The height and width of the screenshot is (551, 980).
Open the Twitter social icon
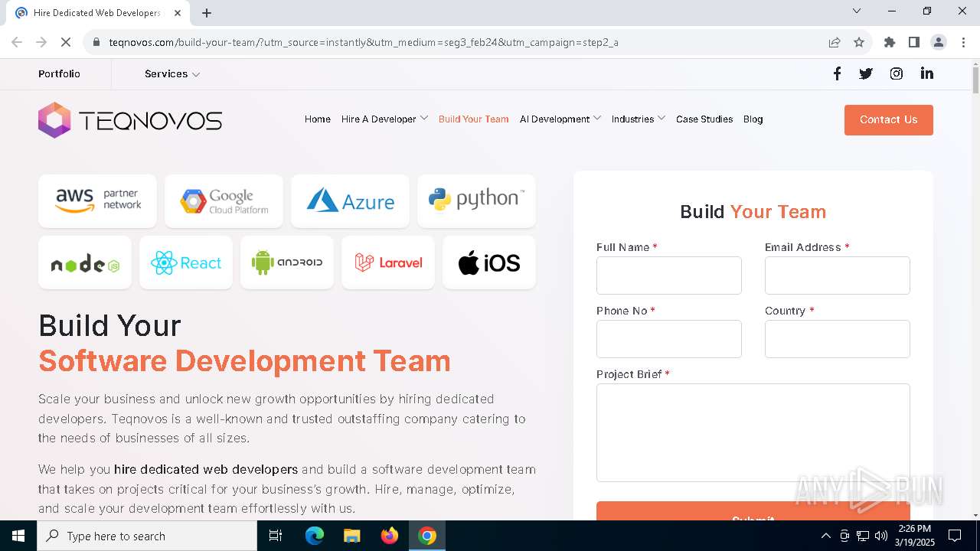tap(866, 73)
